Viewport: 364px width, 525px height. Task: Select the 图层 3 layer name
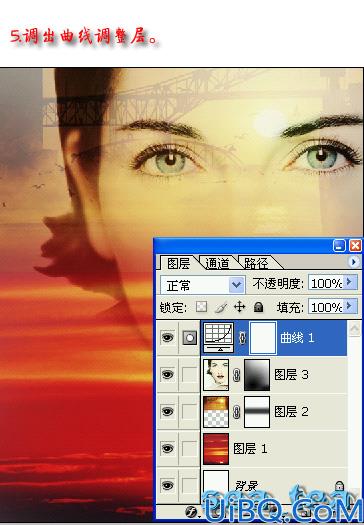[291, 375]
